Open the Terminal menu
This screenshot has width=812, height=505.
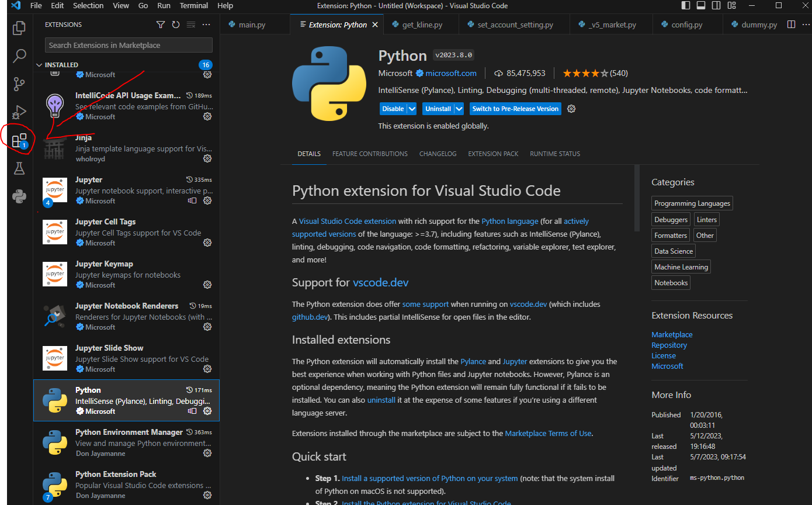point(193,6)
